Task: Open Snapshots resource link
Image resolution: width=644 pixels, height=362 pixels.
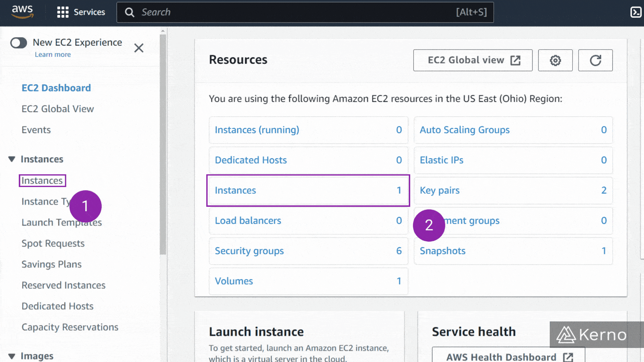Action: pyautogui.click(x=442, y=251)
